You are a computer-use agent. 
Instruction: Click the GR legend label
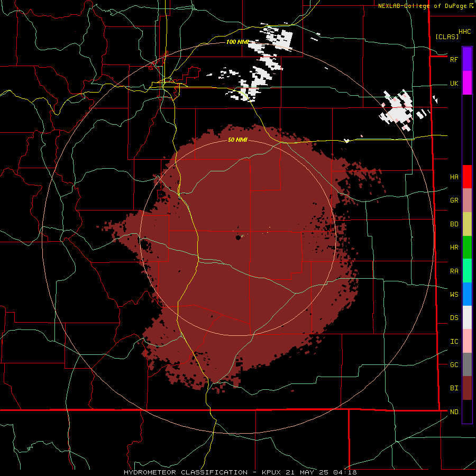[x=454, y=200]
